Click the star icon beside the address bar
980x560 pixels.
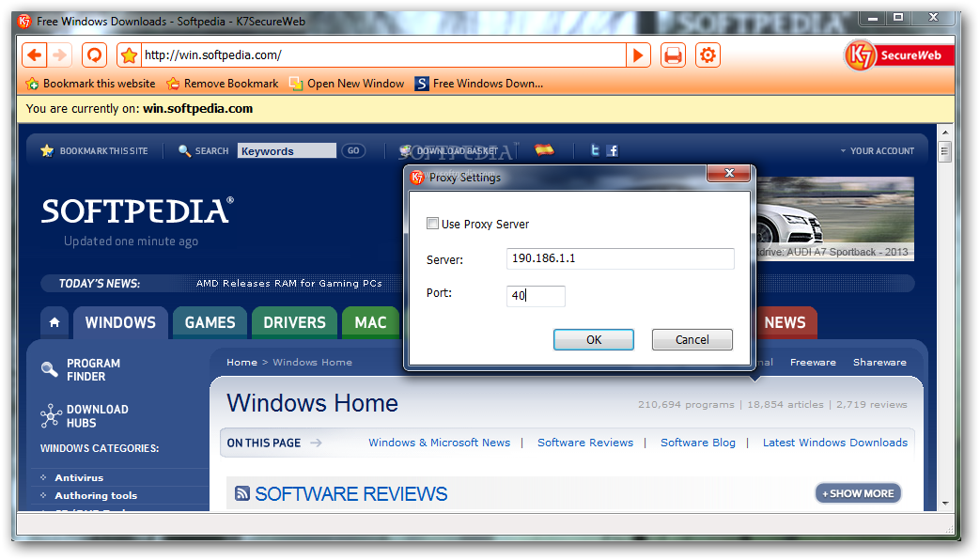click(130, 55)
